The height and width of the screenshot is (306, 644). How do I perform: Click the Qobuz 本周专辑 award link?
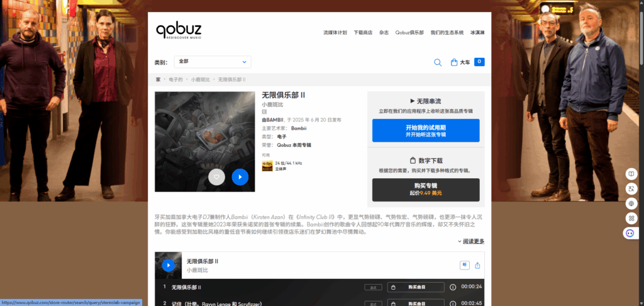click(294, 145)
